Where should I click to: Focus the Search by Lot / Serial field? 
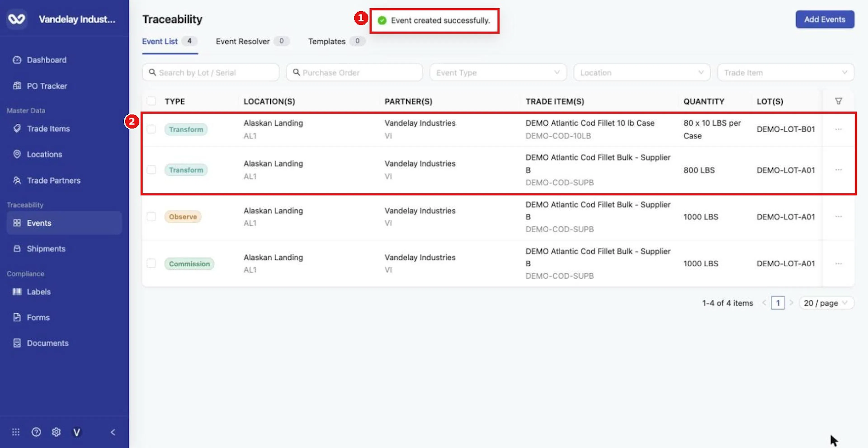(211, 72)
